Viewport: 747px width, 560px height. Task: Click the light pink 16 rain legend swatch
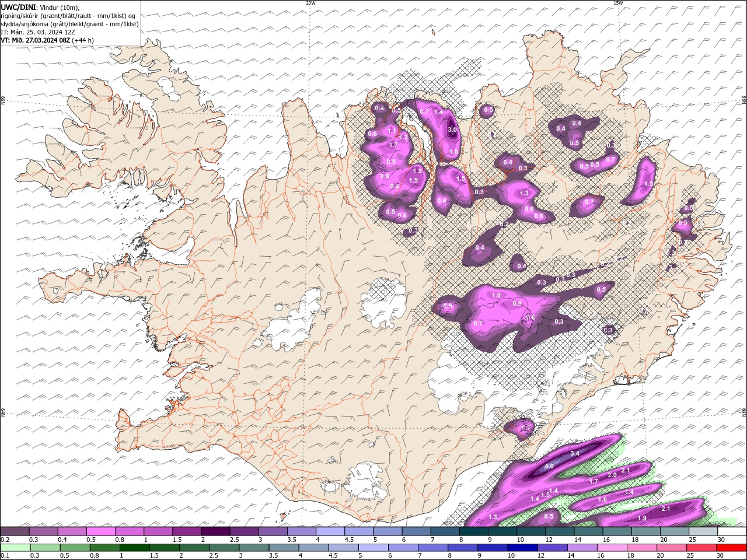(612, 548)
